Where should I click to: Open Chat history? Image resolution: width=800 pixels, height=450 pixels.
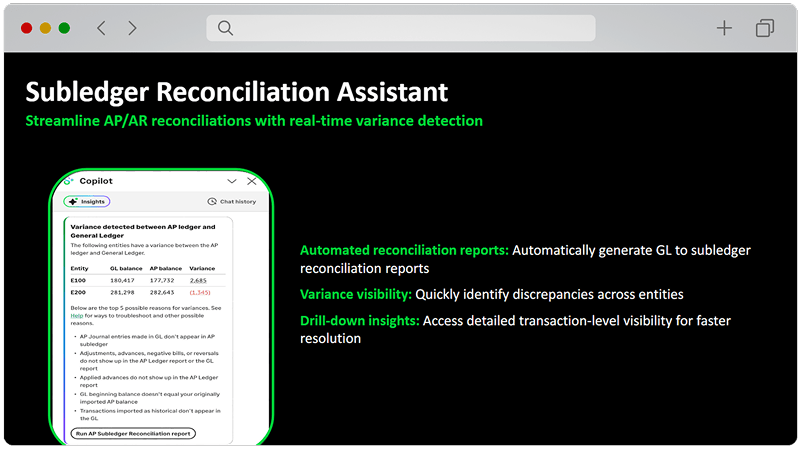[x=232, y=202]
